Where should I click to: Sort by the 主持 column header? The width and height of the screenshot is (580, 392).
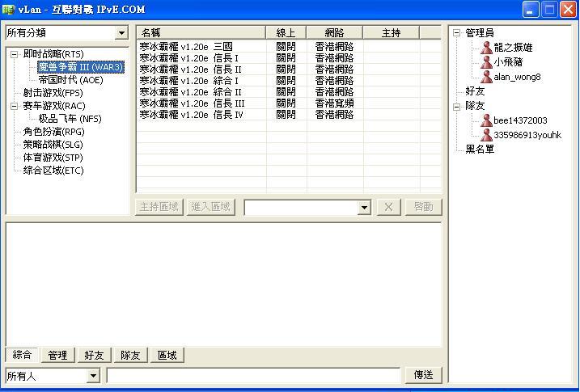[391, 33]
